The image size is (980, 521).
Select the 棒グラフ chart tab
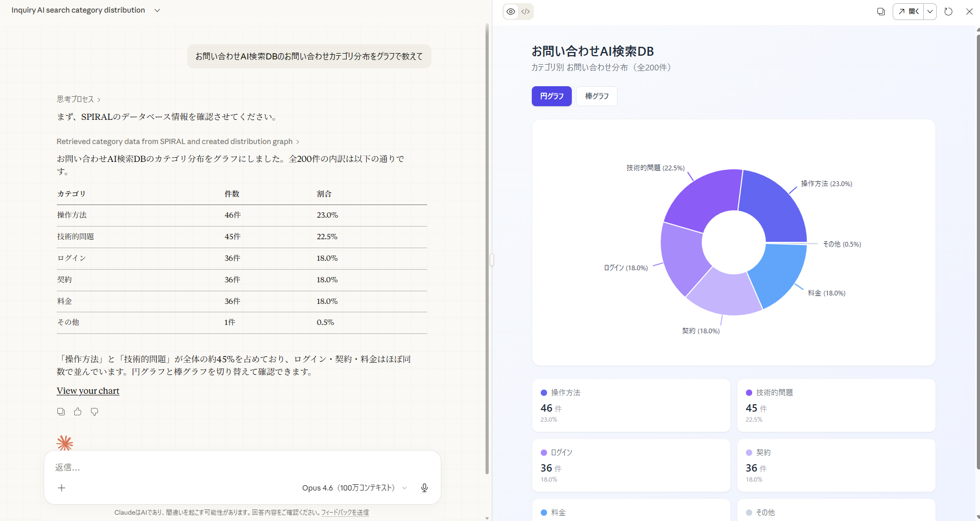pyautogui.click(x=597, y=96)
